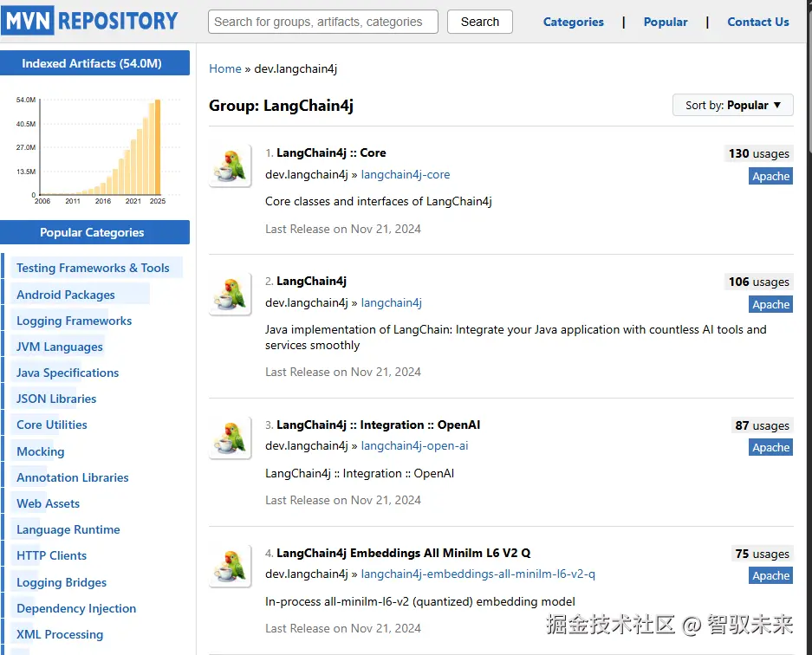Open the Contact Us page

(x=758, y=22)
